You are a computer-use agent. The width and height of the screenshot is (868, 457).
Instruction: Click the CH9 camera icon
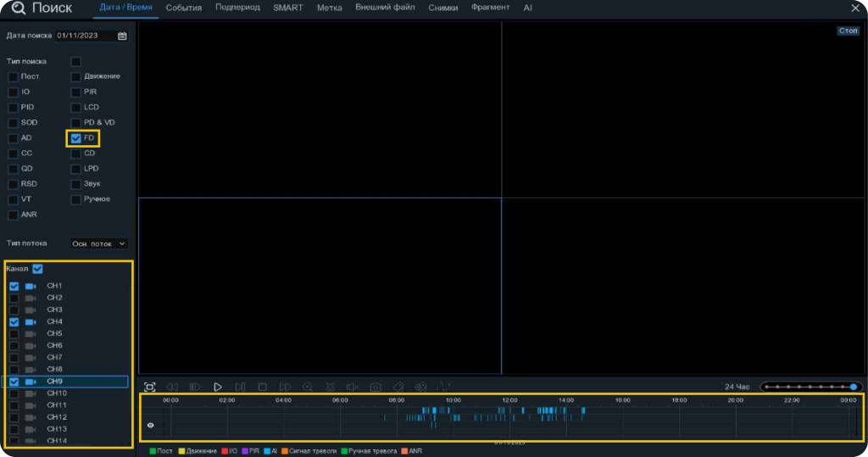click(x=31, y=382)
